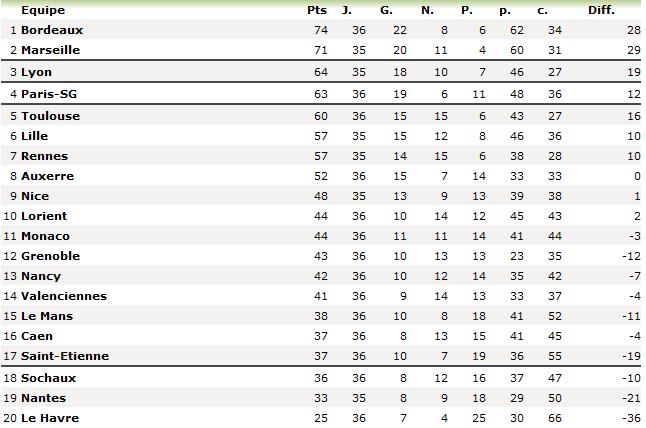
Task: Open the Toulouse team entry
Action: pos(50,116)
